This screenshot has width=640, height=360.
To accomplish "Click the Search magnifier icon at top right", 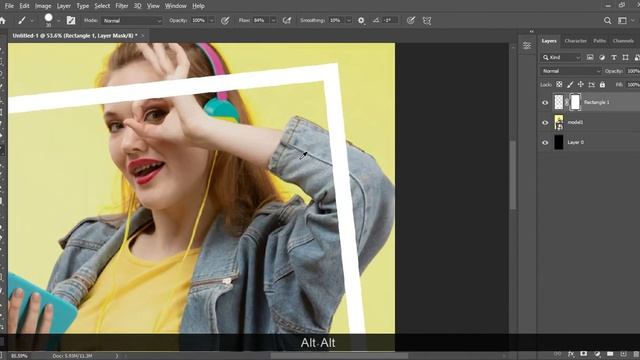I will [x=607, y=20].
